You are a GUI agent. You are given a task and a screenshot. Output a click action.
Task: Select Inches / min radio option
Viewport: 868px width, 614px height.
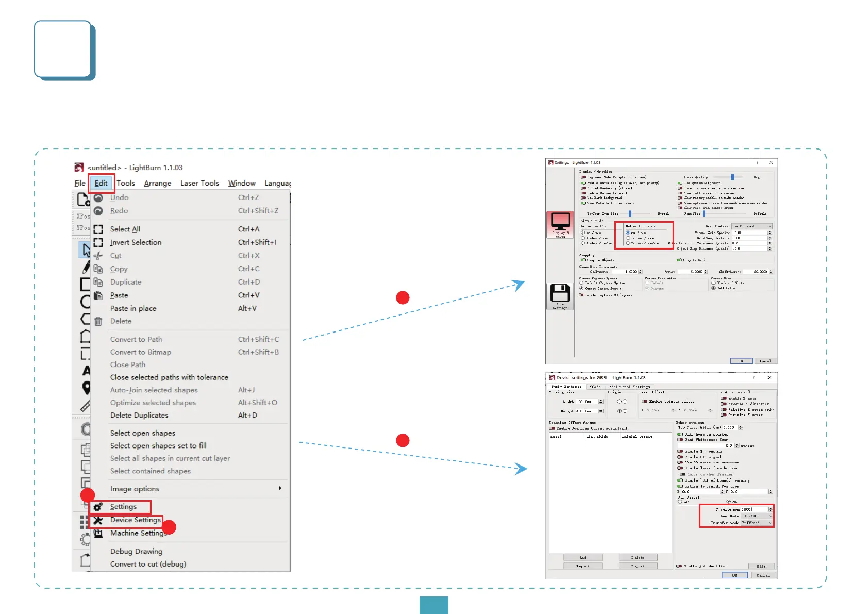coord(628,238)
